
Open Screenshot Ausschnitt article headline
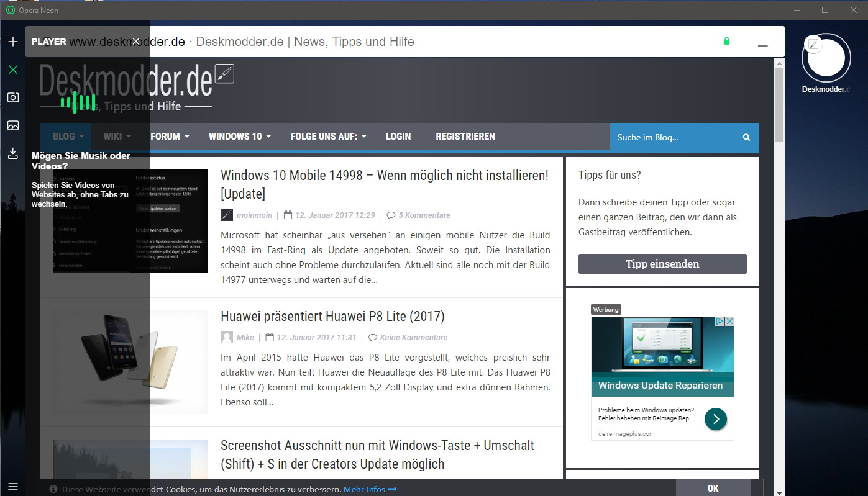tap(377, 454)
